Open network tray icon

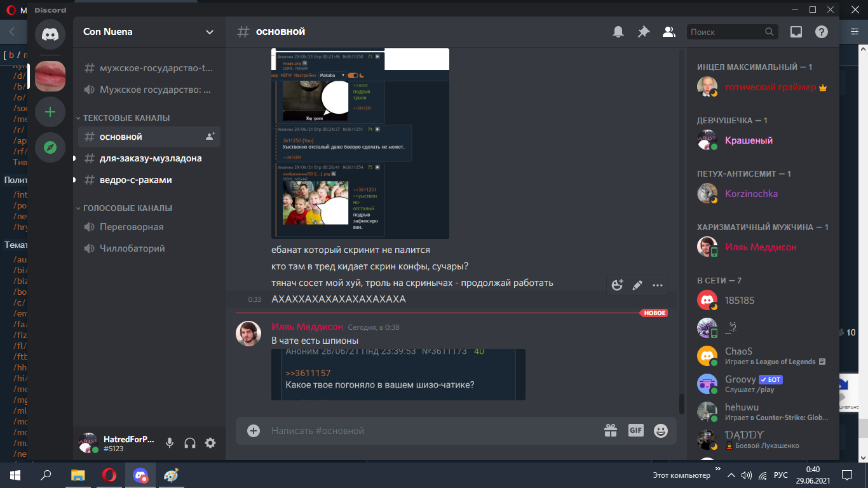(763, 475)
